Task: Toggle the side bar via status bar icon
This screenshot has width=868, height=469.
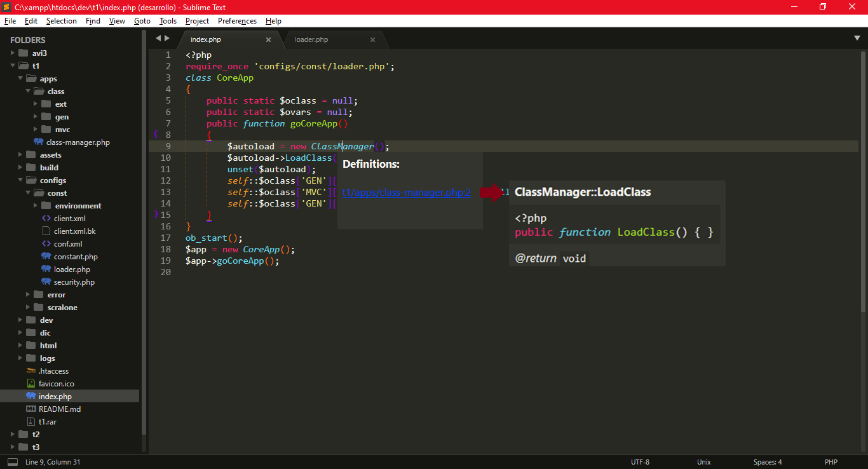Action: [x=13, y=462]
